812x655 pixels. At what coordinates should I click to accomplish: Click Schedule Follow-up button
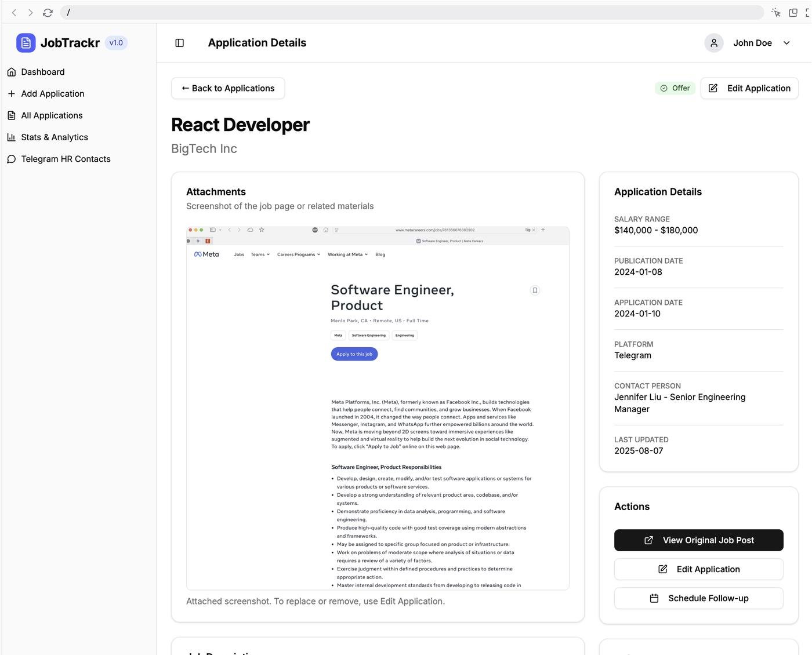[699, 598]
